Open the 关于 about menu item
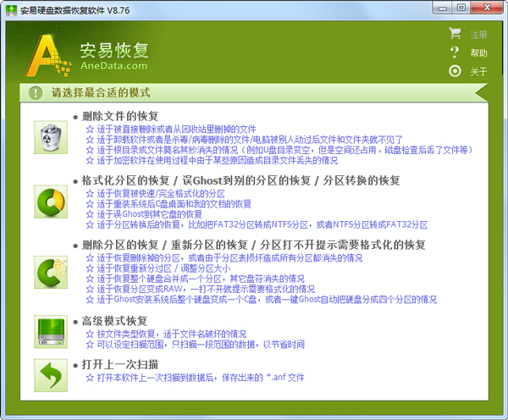508x420 pixels. tap(479, 72)
